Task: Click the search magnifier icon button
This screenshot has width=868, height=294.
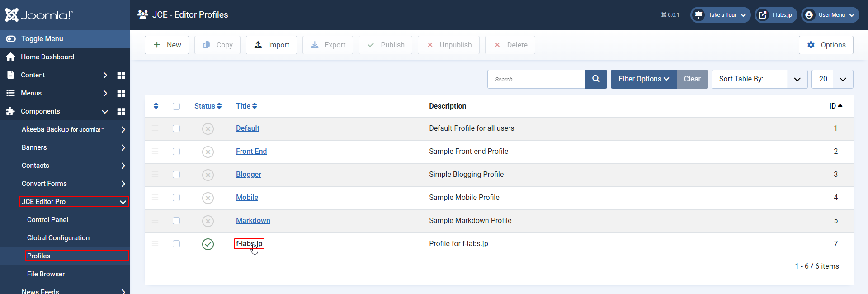Action: point(595,79)
